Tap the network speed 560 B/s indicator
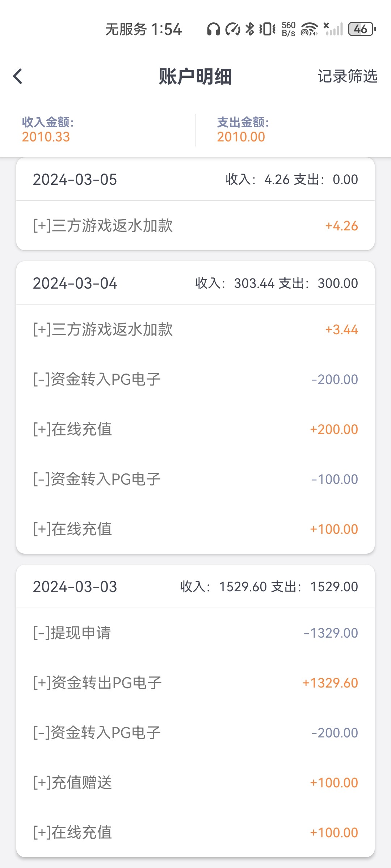This screenshot has width=391, height=868. point(289,29)
